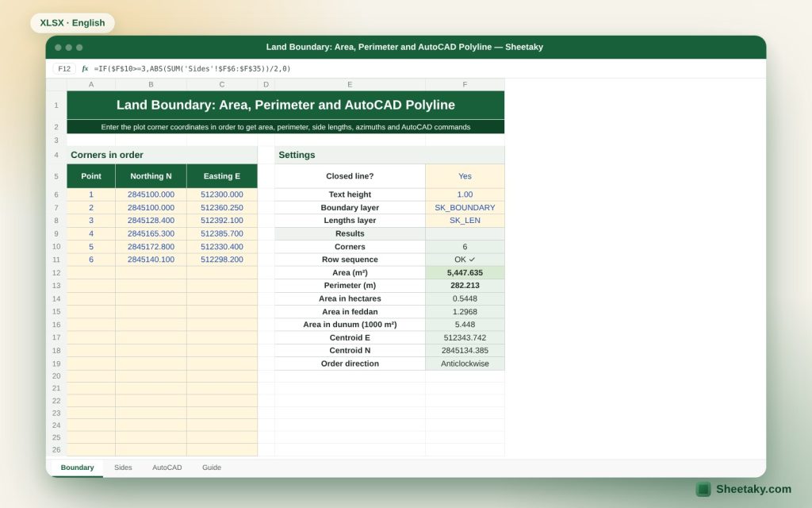The image size is (812, 508).
Task: Click Area in hectares value 0.5448
Action: pos(465,298)
